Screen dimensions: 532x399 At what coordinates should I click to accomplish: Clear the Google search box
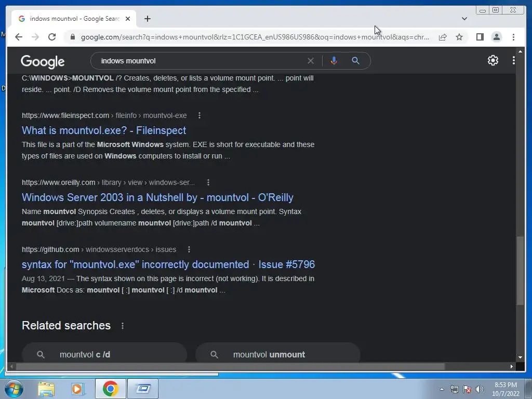point(311,61)
